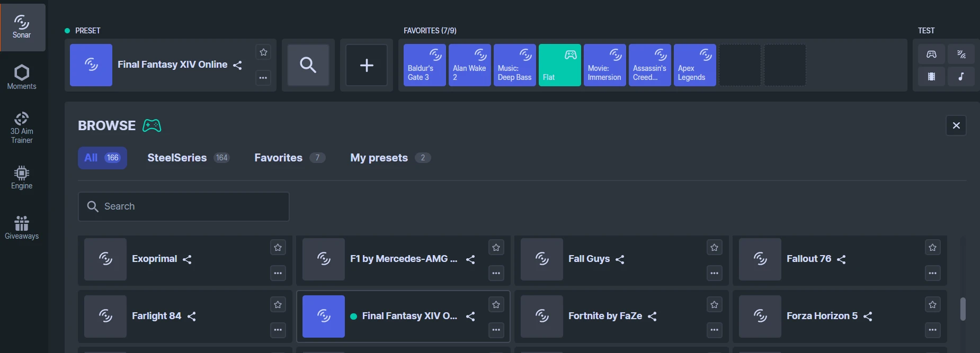Star the Fortnite by FaZe preset
Screen dimensions: 980x353
point(715,304)
